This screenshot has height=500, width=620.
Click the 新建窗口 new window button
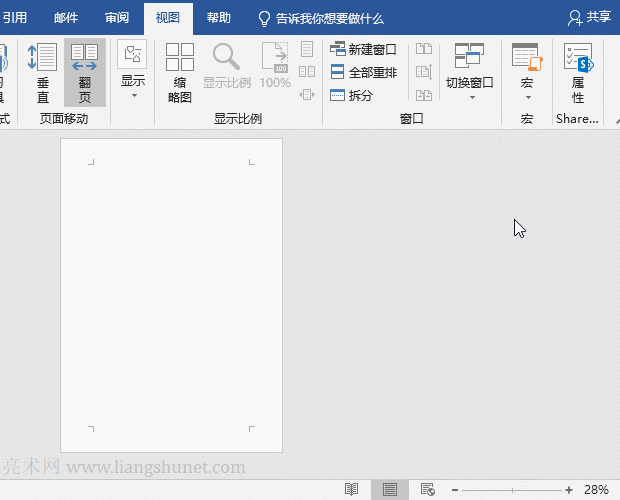[x=364, y=49]
